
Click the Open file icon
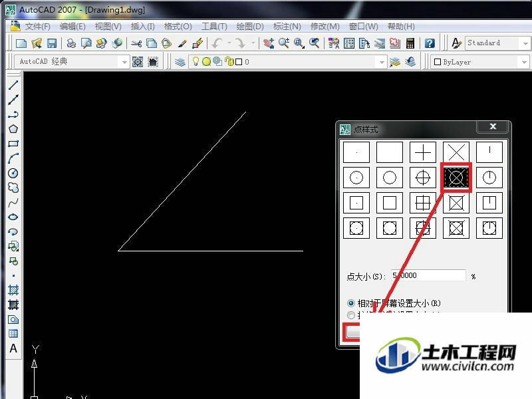click(x=37, y=43)
